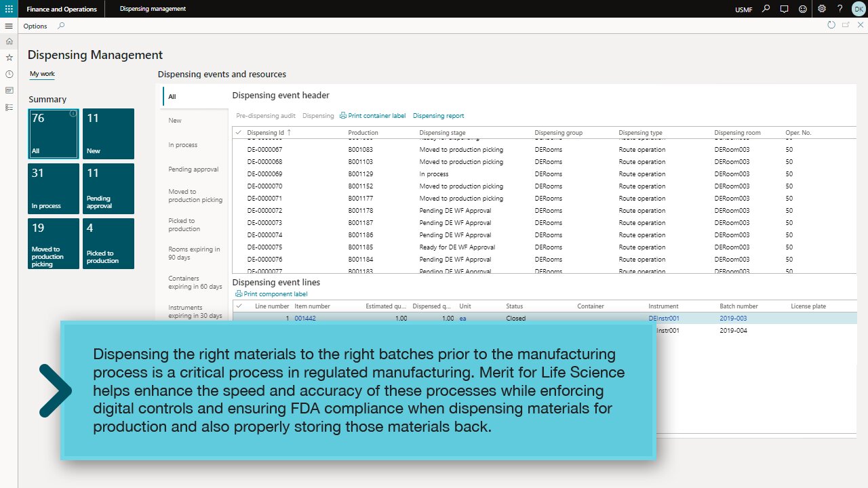Open the Options menu
Screen dimensions: 868x488
pyautogui.click(x=35, y=26)
